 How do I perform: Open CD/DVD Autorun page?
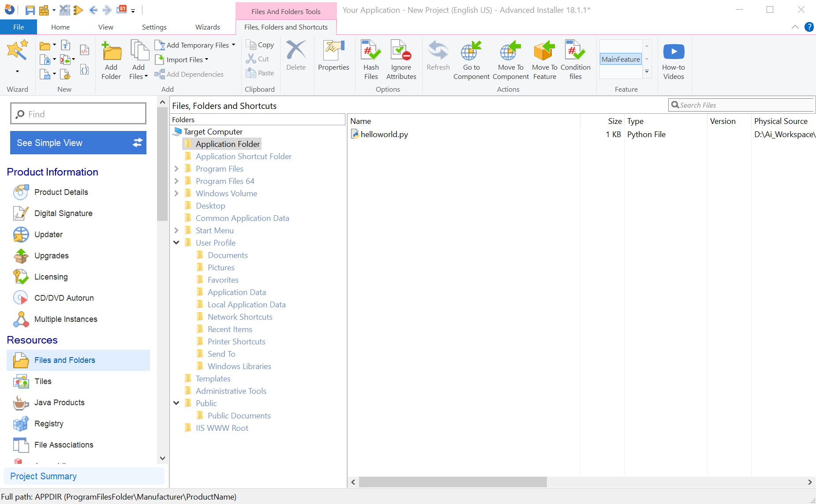pyautogui.click(x=64, y=298)
